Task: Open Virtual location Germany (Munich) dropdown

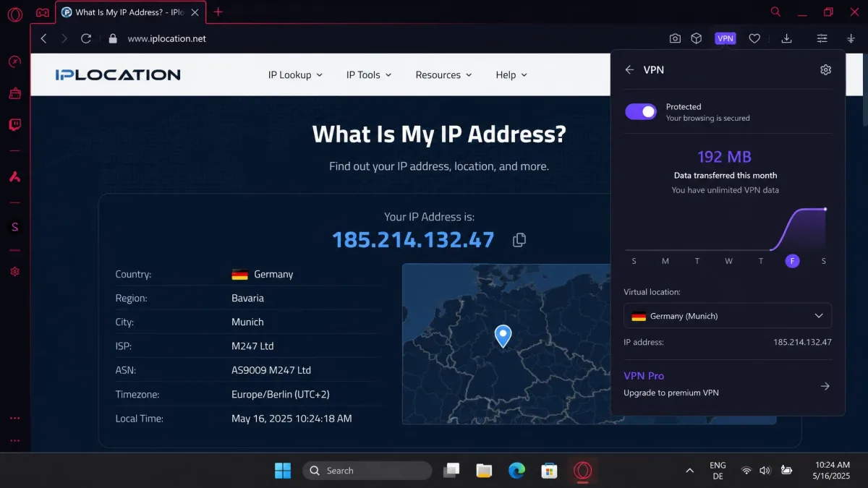Action: (x=728, y=316)
